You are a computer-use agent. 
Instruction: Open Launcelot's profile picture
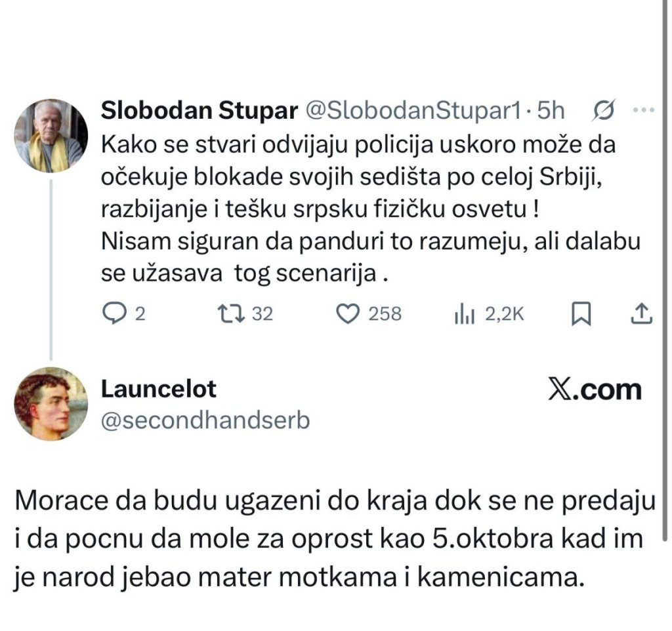(51, 403)
